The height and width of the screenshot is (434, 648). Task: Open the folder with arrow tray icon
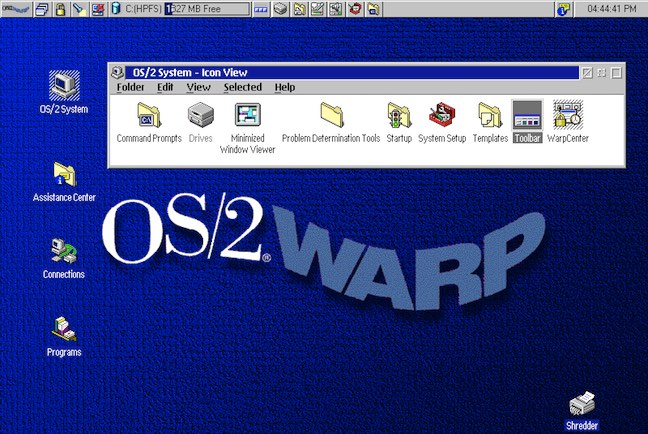(x=300, y=9)
